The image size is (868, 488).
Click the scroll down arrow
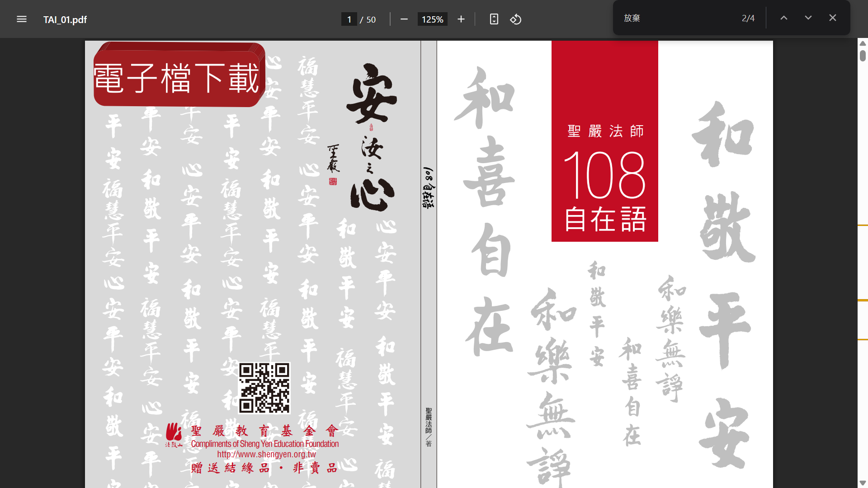coord(863,483)
